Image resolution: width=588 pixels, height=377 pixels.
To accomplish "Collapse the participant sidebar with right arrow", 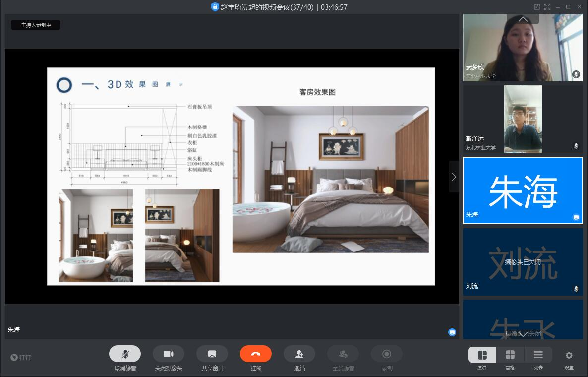I will 454,177.
